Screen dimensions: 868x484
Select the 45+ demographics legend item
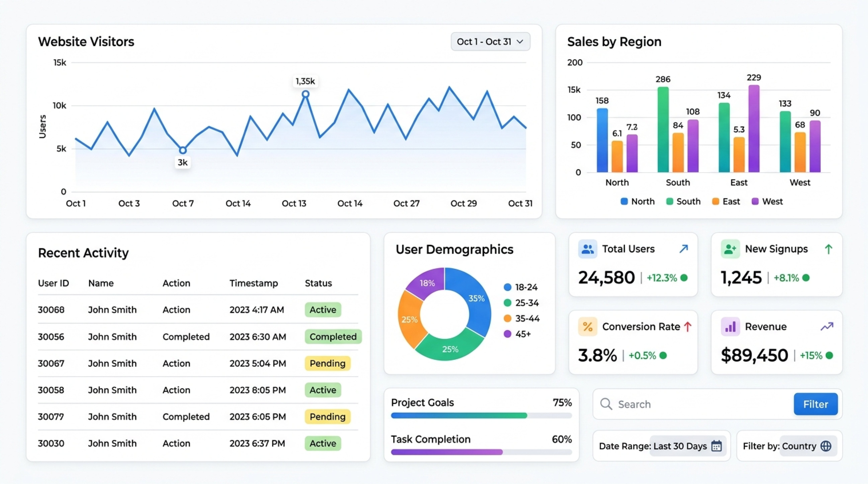[x=517, y=334]
